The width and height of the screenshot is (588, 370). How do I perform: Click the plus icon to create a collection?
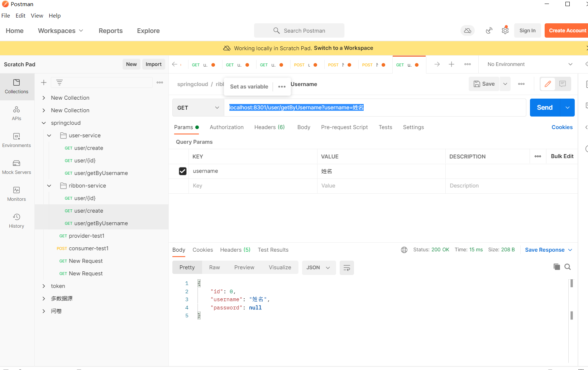[x=44, y=82]
